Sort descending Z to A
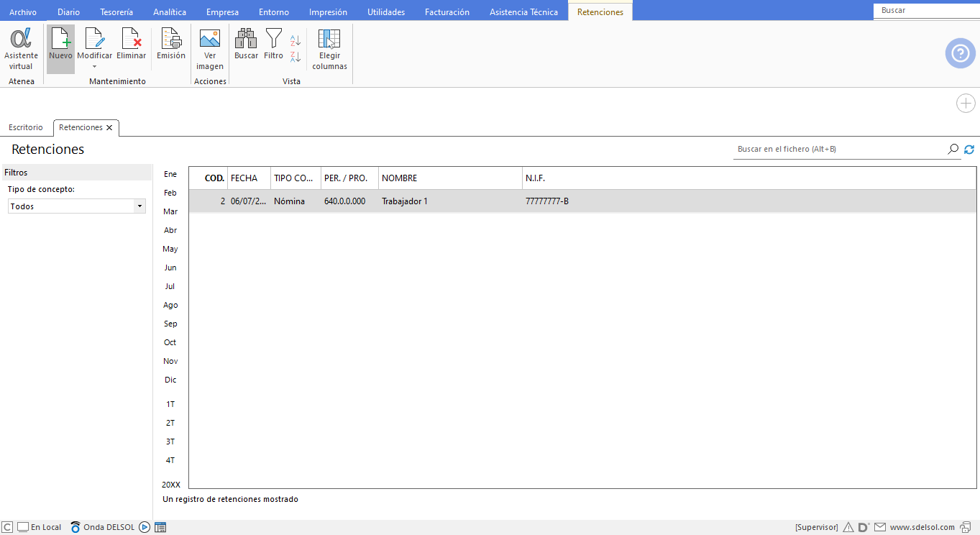The height and width of the screenshot is (535, 980). click(296, 57)
